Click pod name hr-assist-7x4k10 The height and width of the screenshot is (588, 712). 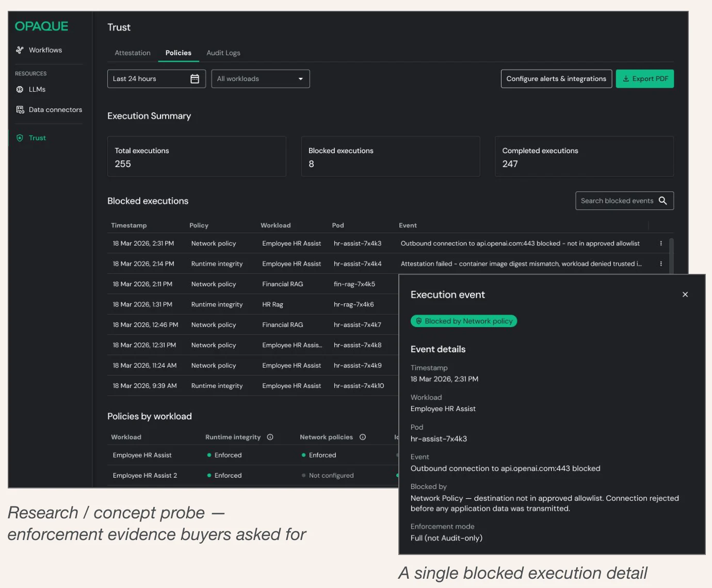pos(359,386)
